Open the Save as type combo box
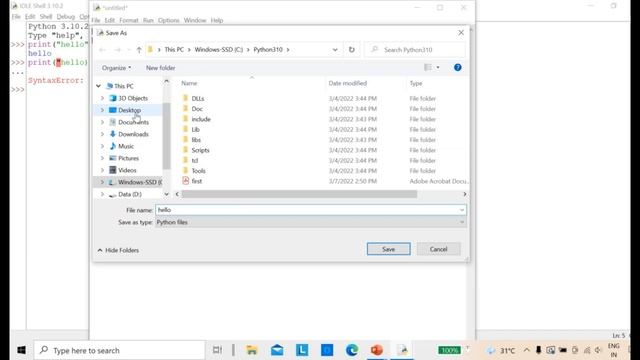Viewport: 640px width, 360px height. 310,222
